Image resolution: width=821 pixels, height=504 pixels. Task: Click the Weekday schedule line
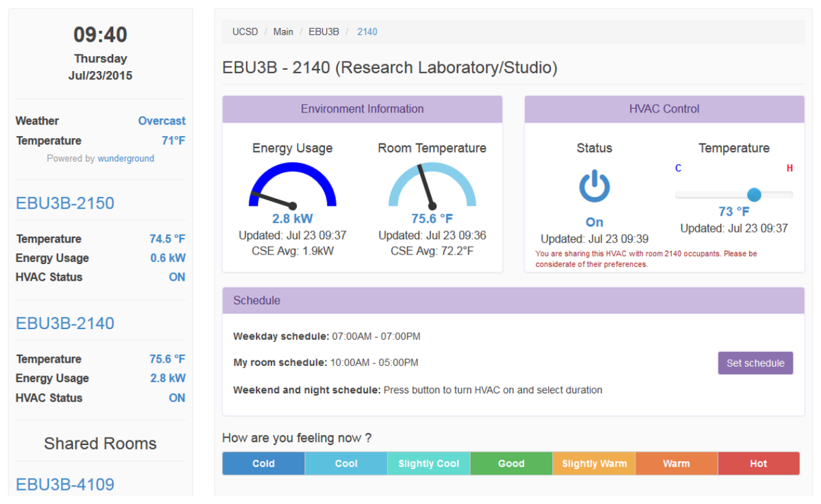point(327,336)
